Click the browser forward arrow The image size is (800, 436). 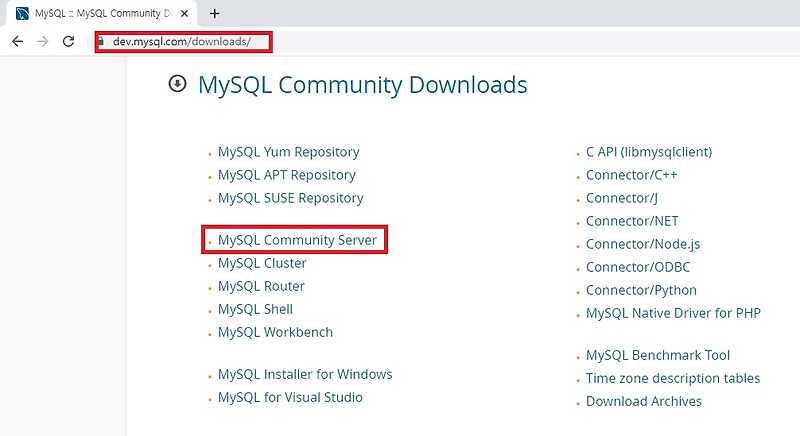tap(43, 41)
